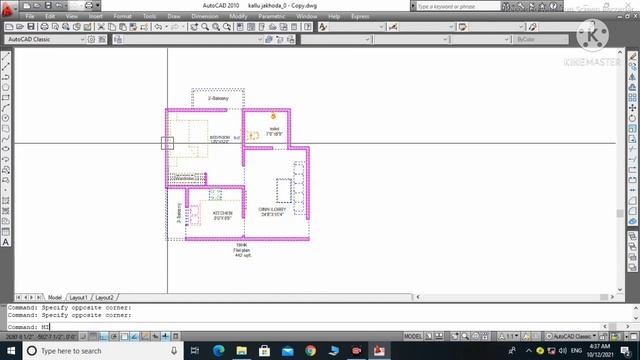Open the Parametric menu
Viewport: 640px width, 360px height.
coord(271,16)
